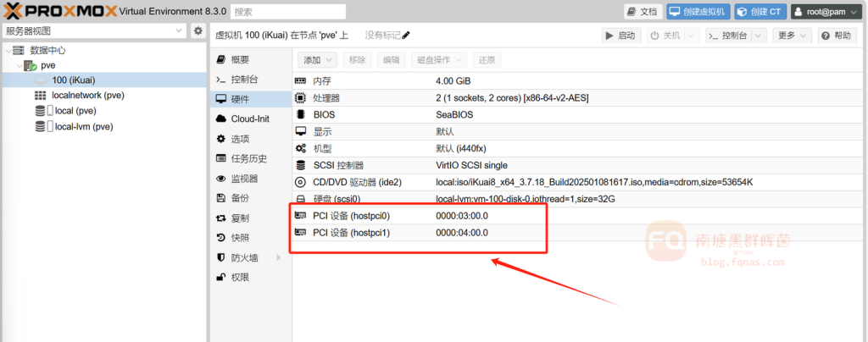Open the Snapshots tab
868x342 pixels.
240,238
